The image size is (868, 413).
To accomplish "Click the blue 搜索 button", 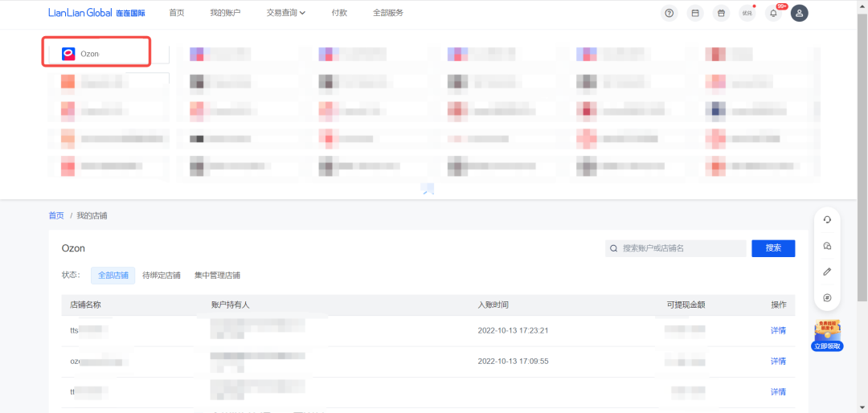I will pos(773,248).
